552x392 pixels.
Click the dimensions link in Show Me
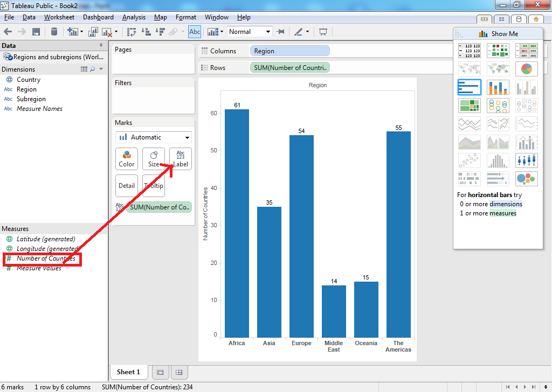[x=507, y=204]
